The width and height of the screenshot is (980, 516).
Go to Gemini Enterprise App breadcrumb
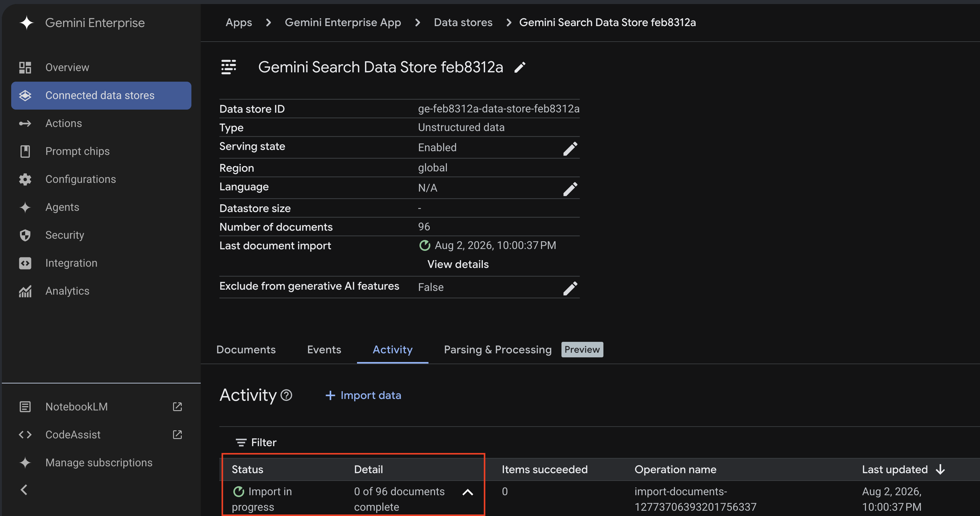point(343,22)
